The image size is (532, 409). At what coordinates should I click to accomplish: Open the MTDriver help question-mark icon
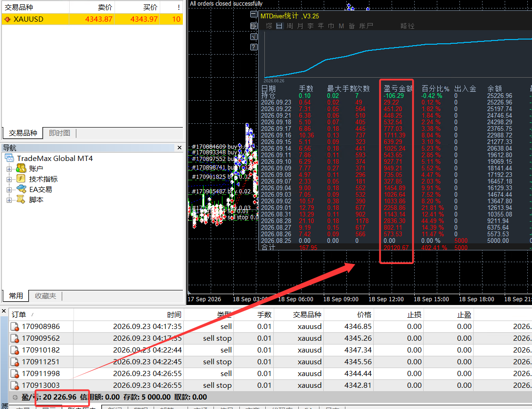pos(254,47)
